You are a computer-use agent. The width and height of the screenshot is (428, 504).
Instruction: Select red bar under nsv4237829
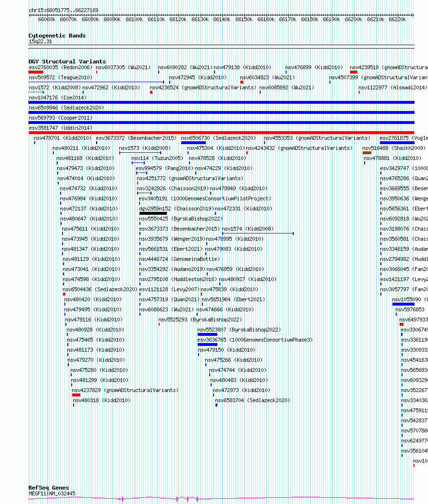coord(76,395)
